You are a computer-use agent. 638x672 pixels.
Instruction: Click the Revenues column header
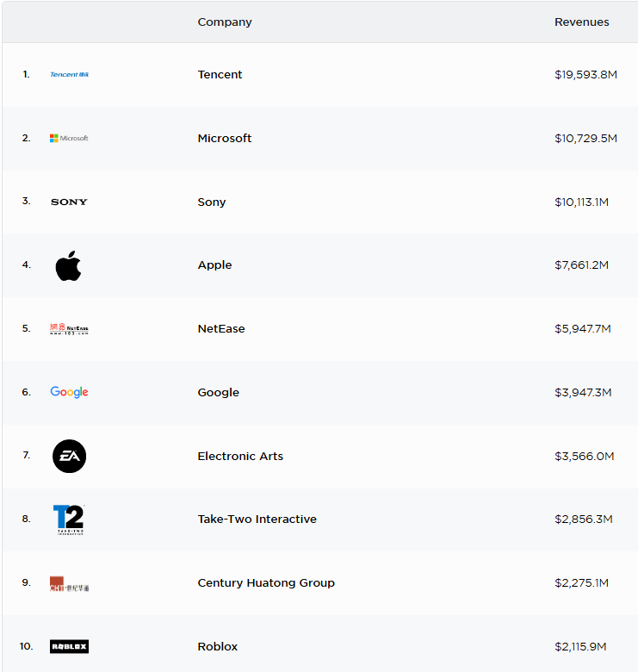click(x=581, y=22)
